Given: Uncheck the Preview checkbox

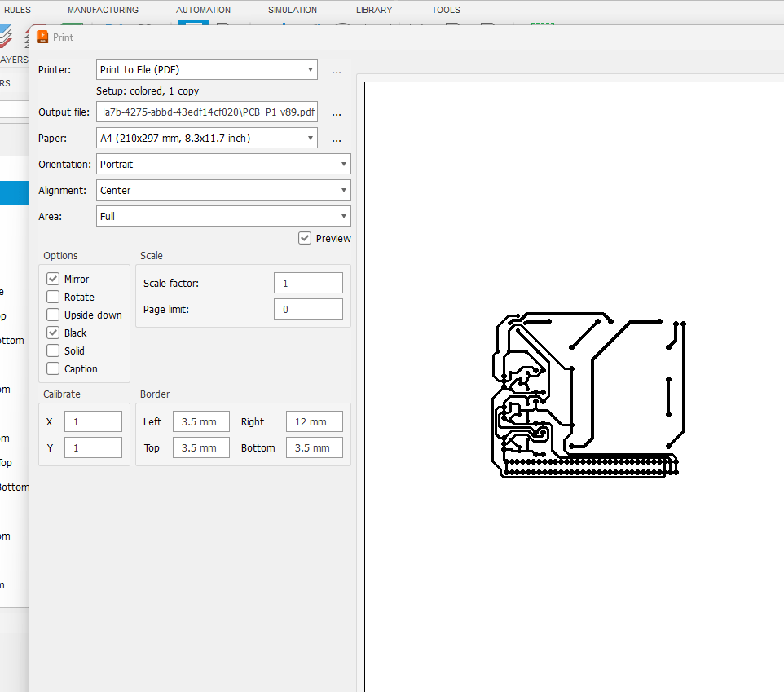Looking at the screenshot, I should pos(304,238).
